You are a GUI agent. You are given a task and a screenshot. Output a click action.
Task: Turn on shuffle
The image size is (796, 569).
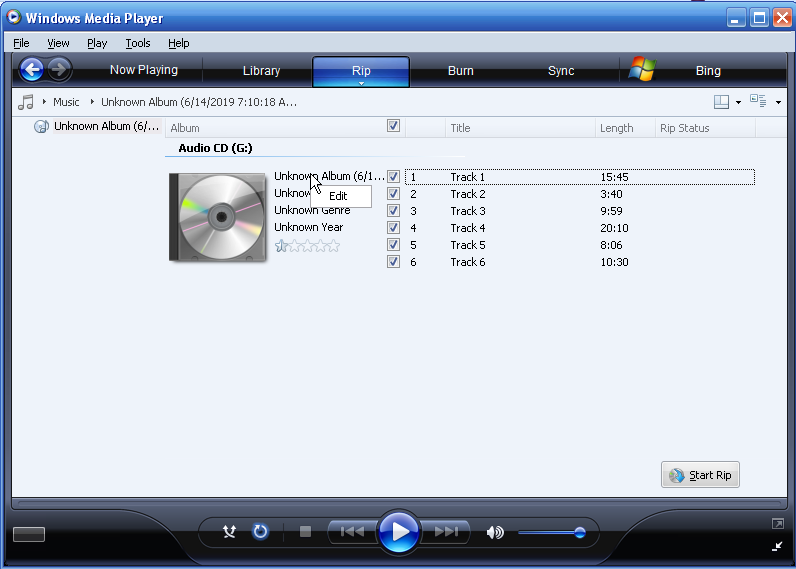pos(229,531)
